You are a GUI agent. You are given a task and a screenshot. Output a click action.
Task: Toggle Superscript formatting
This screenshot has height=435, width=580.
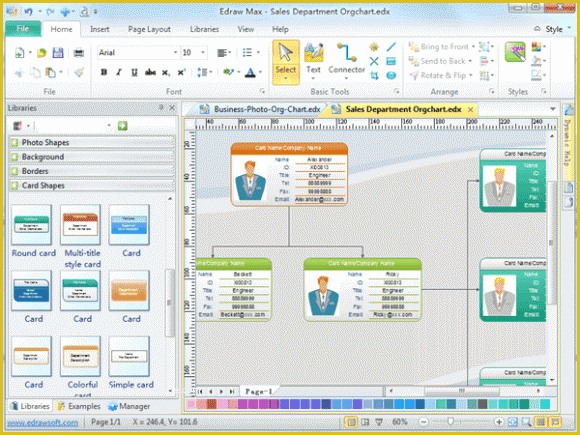tap(181, 72)
